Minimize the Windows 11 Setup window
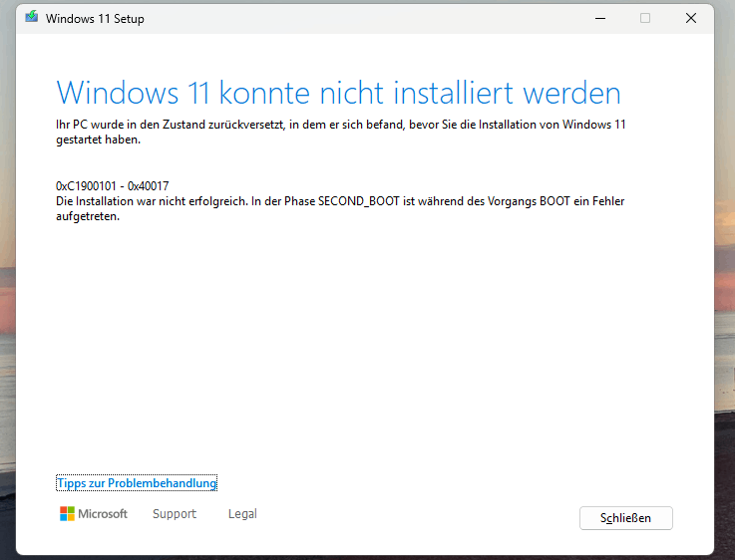The width and height of the screenshot is (735, 560). (600, 18)
